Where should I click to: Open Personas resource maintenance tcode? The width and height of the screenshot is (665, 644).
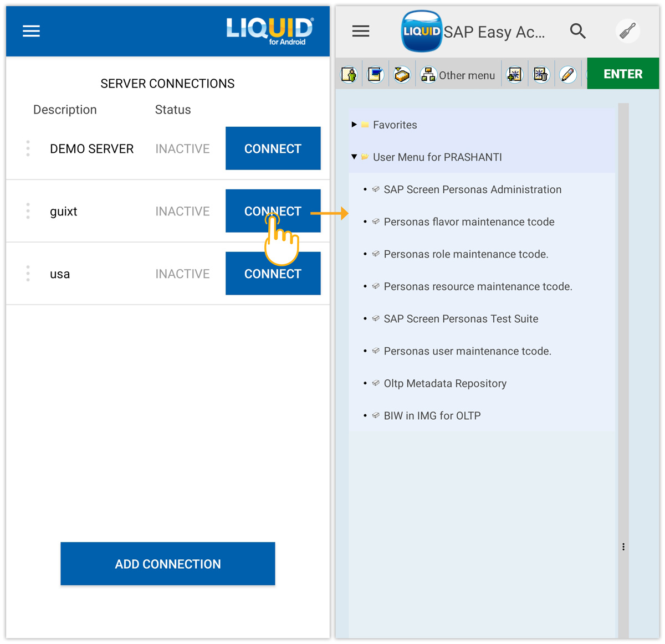coord(478,286)
